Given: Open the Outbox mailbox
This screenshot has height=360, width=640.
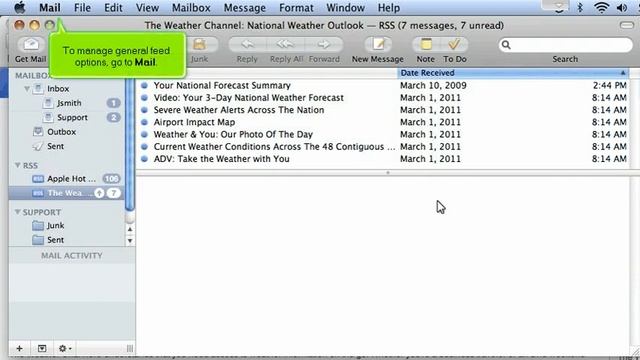Looking at the screenshot, I should tap(61, 132).
